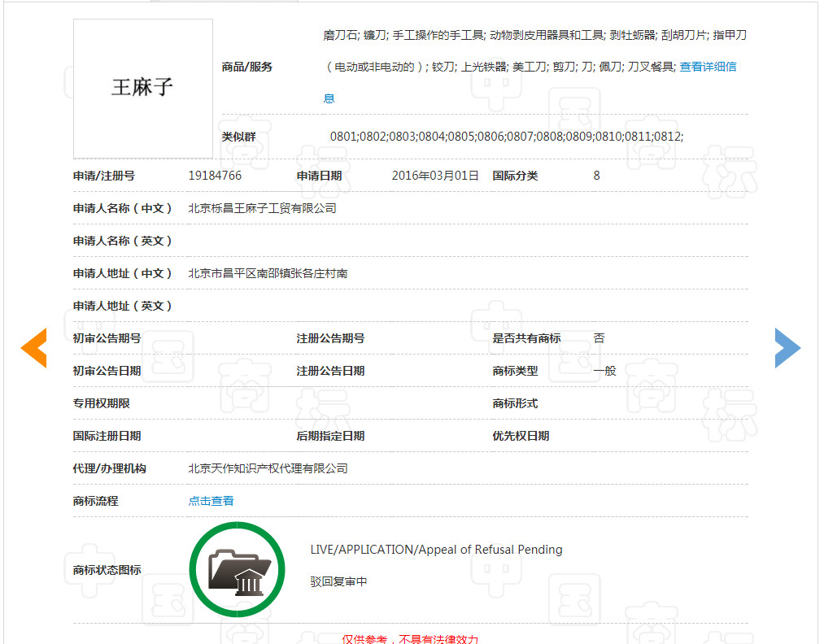Open 点击查看 trademark process link
824x644 pixels.
[211, 501]
